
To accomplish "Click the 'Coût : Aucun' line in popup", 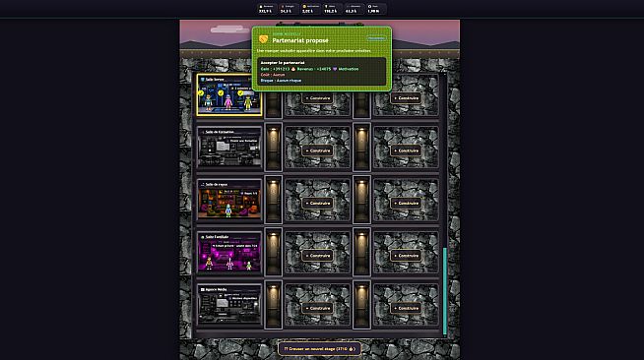I will tap(273, 75).
